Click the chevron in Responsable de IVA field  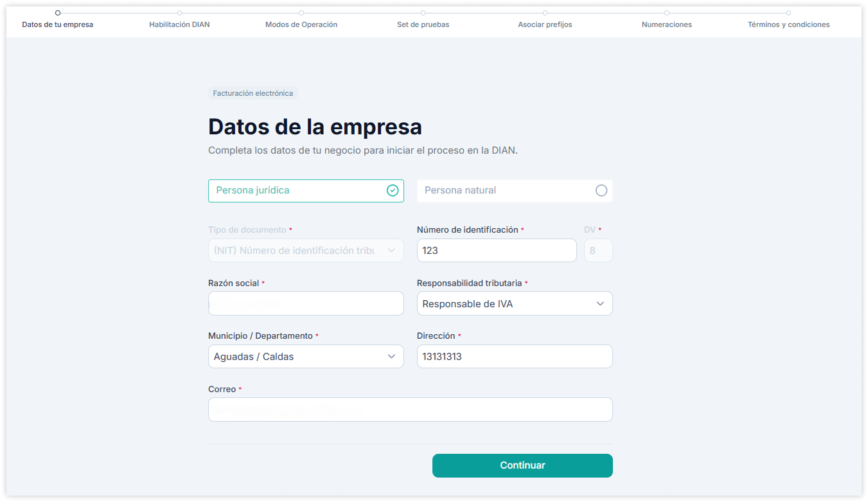pos(600,304)
